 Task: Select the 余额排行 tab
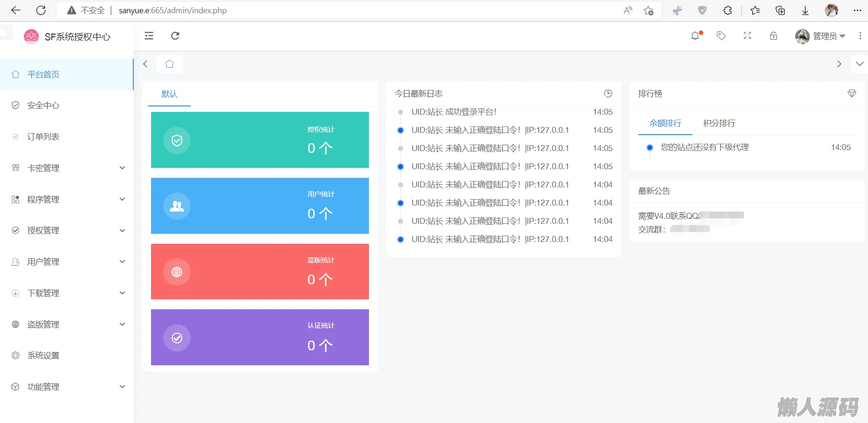click(665, 123)
